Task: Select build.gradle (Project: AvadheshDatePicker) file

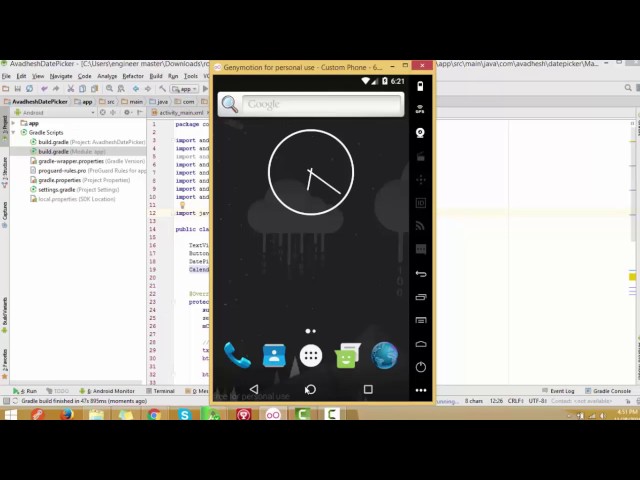Action: tap(88, 142)
